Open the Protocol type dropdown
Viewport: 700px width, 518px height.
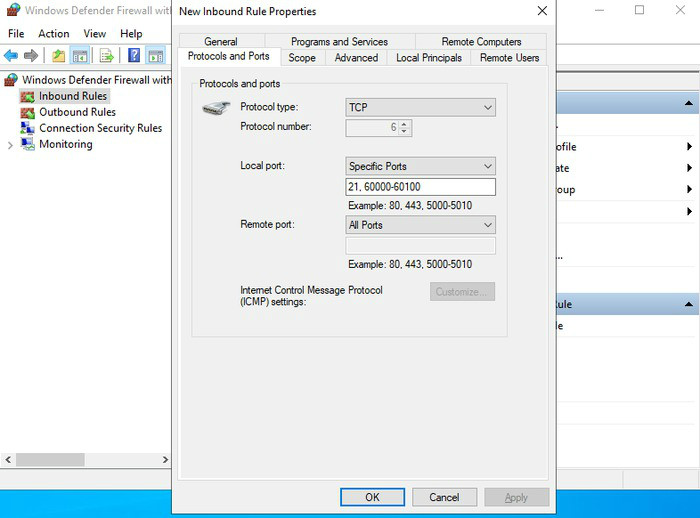tap(420, 107)
